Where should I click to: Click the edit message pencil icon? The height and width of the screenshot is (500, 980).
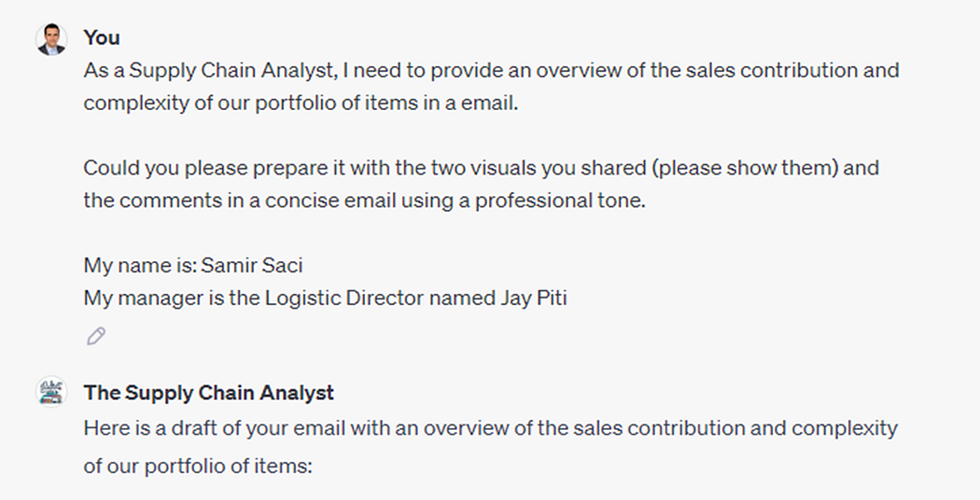tap(95, 336)
